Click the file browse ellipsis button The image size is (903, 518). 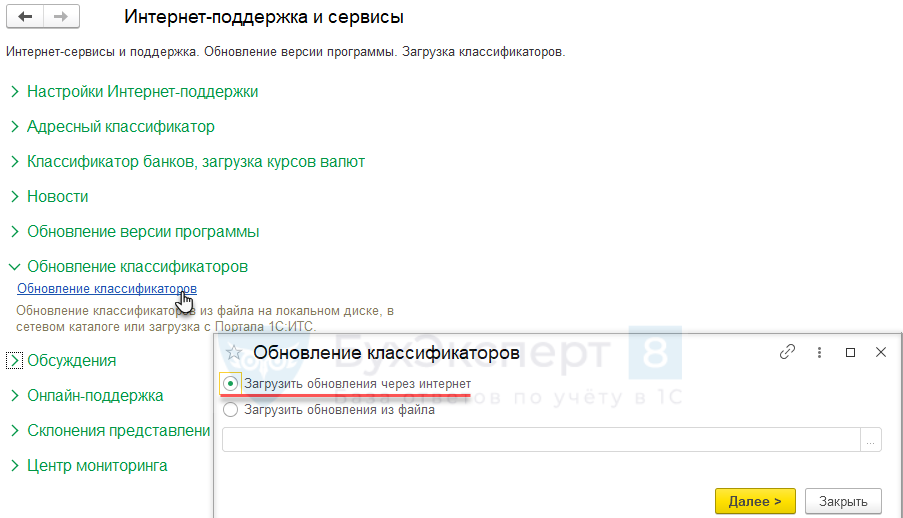pos(871,440)
